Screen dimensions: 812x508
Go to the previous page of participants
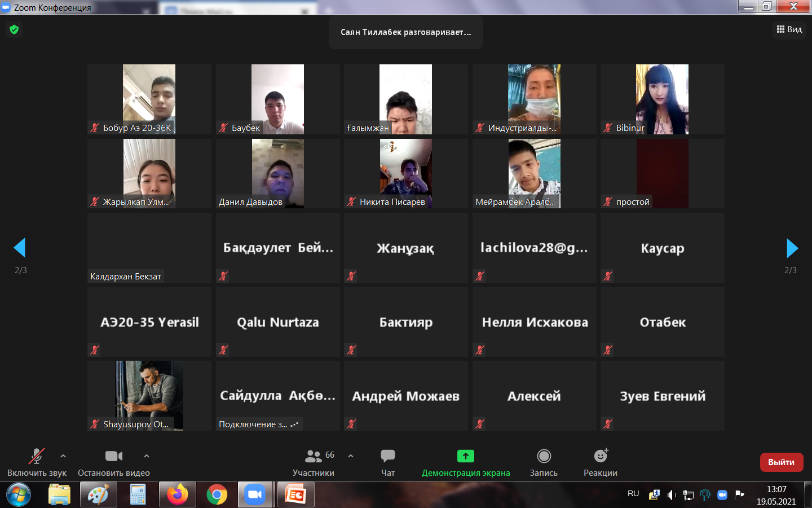click(20, 248)
